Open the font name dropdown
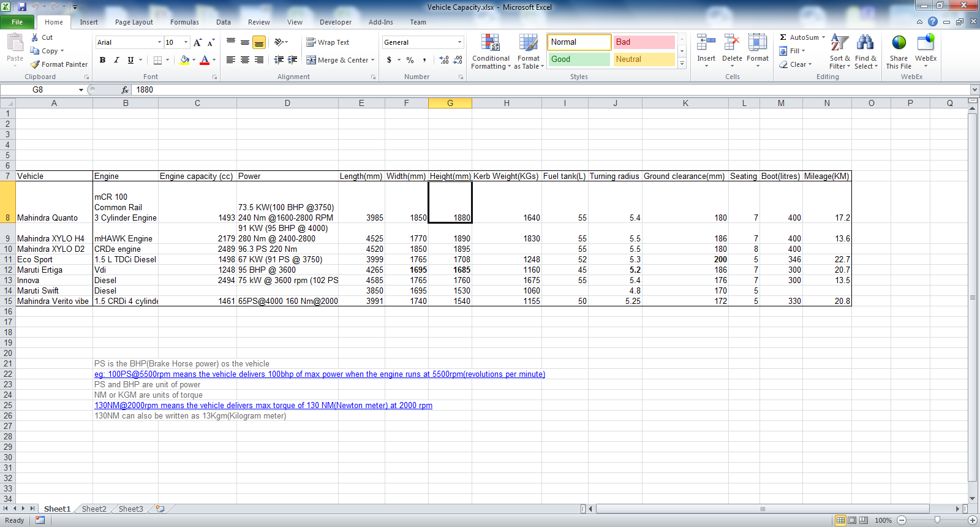 [159, 42]
